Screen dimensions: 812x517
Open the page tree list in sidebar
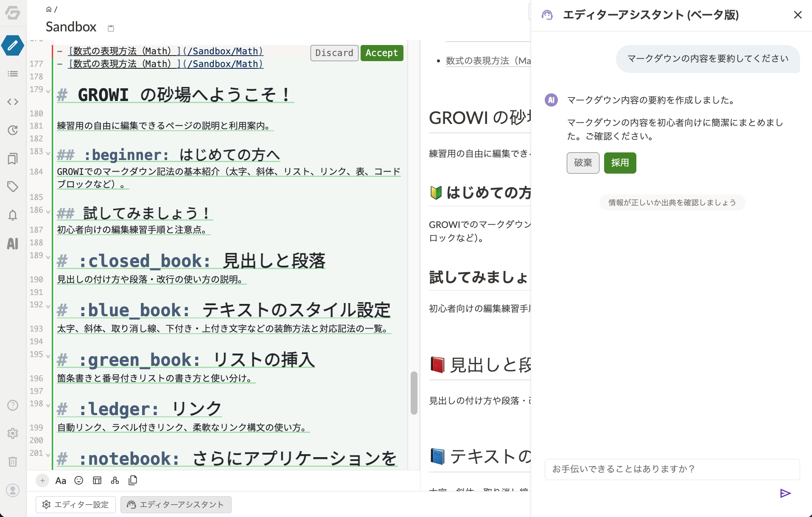(x=13, y=74)
